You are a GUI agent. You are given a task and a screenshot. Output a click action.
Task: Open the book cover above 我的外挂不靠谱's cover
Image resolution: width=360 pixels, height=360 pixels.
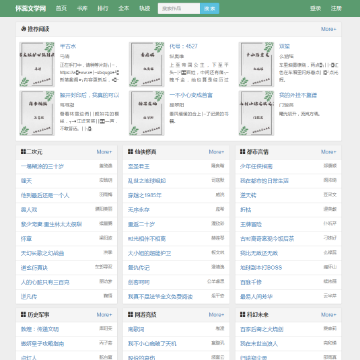coord(256,64)
